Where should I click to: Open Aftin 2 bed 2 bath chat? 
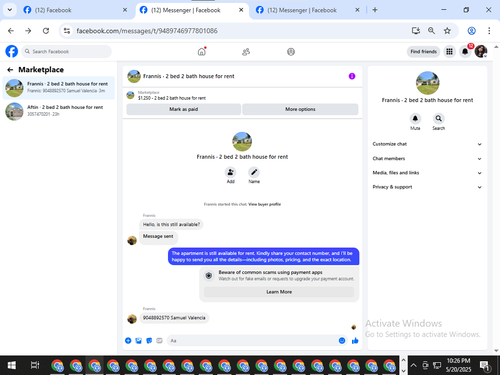59,111
